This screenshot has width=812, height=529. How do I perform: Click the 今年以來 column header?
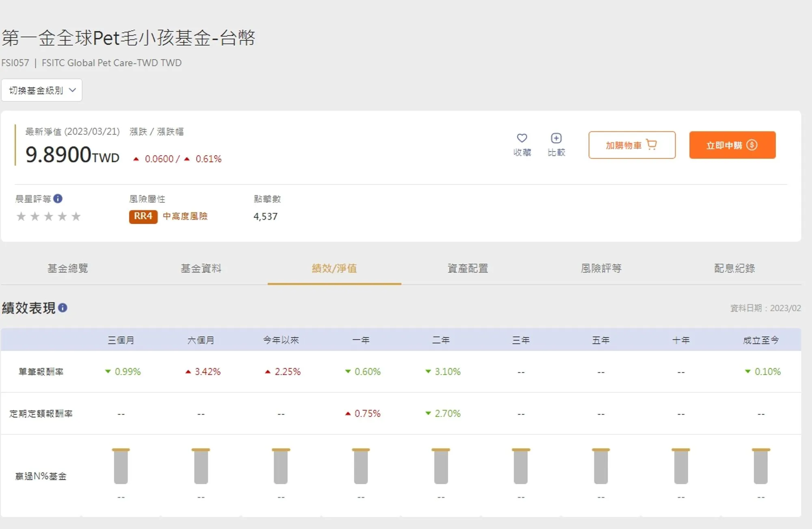pyautogui.click(x=281, y=340)
